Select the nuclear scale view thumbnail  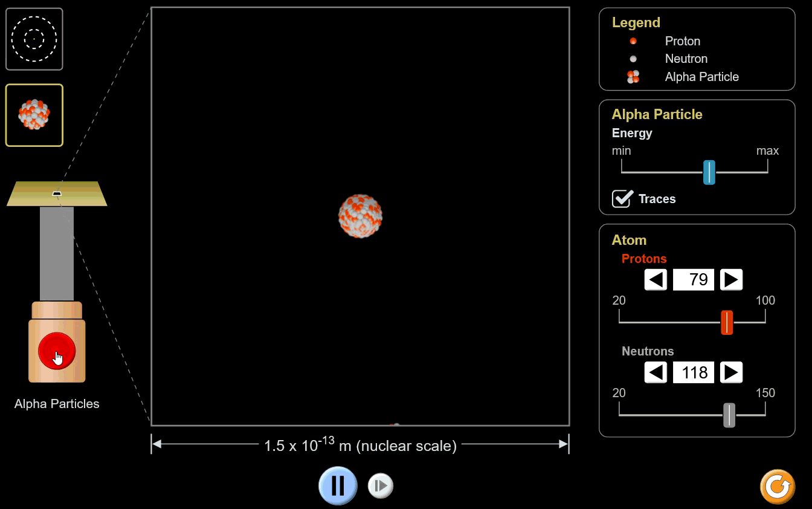point(34,115)
